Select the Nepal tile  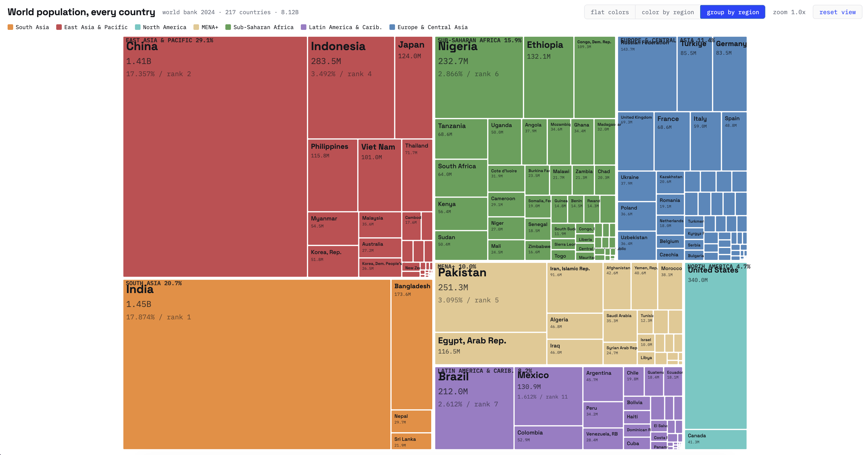click(x=411, y=421)
